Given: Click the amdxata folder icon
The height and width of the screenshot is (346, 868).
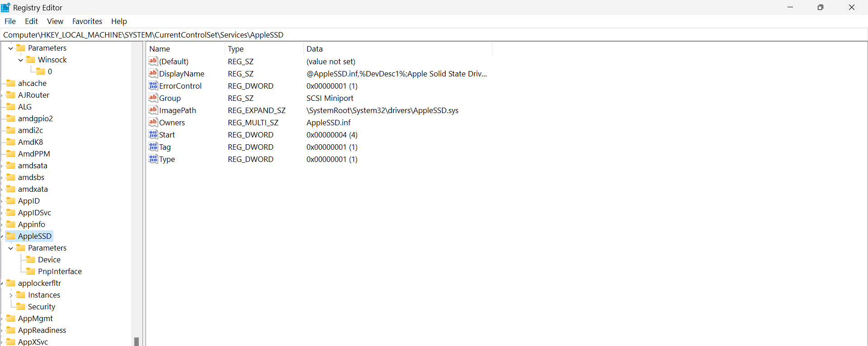Looking at the screenshot, I should click(x=11, y=189).
